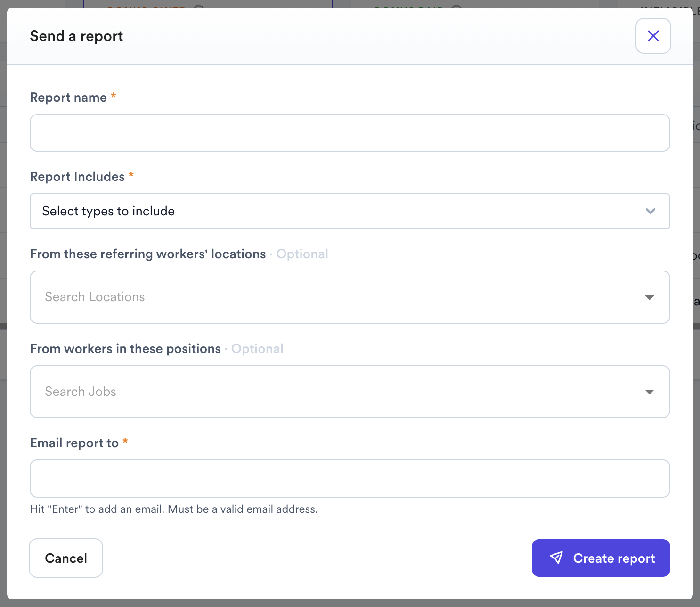The image size is (700, 607).
Task: Click the referring workers' locations label
Action: point(148,254)
